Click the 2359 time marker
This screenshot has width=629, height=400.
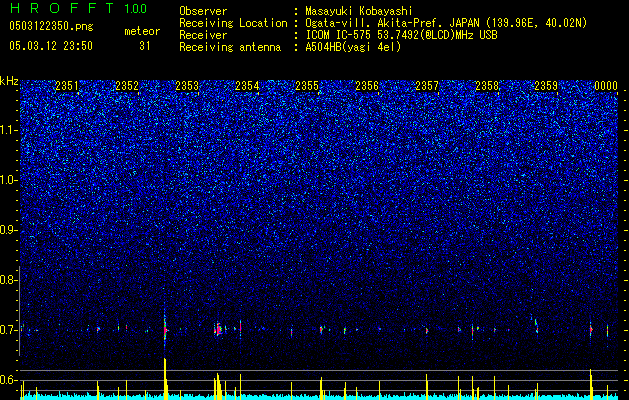546,86
